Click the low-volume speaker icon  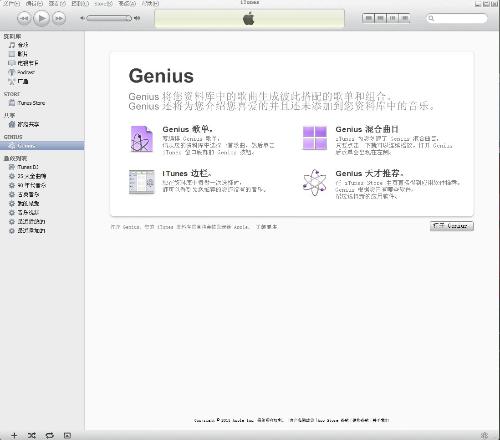click(82, 18)
